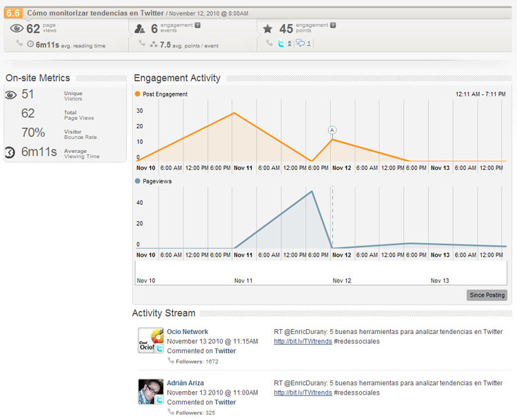The image size is (517, 420).
Task: Click the star icon for engagement points
Action: (x=267, y=29)
